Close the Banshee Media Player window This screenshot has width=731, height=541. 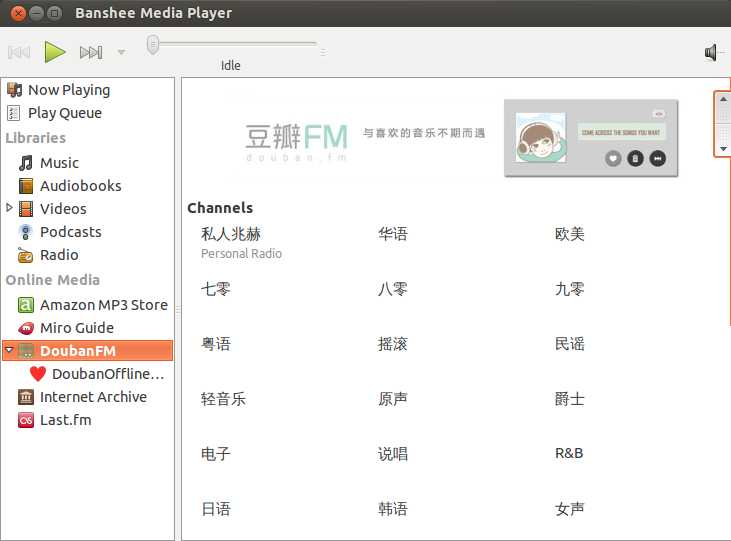click(x=18, y=13)
